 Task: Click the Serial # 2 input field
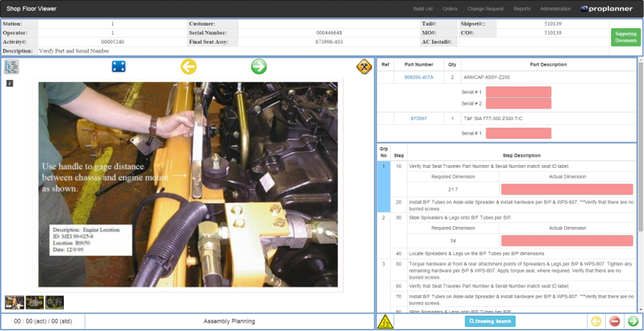[x=518, y=103]
